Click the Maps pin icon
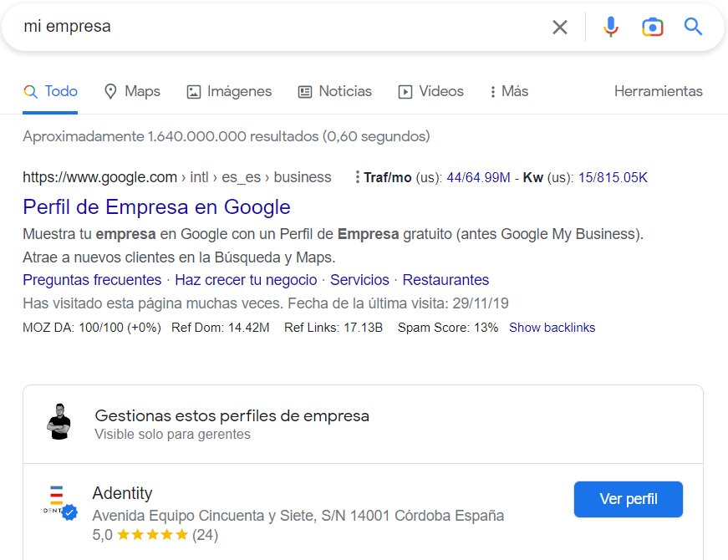Image resolution: width=728 pixels, height=560 pixels. [x=109, y=91]
